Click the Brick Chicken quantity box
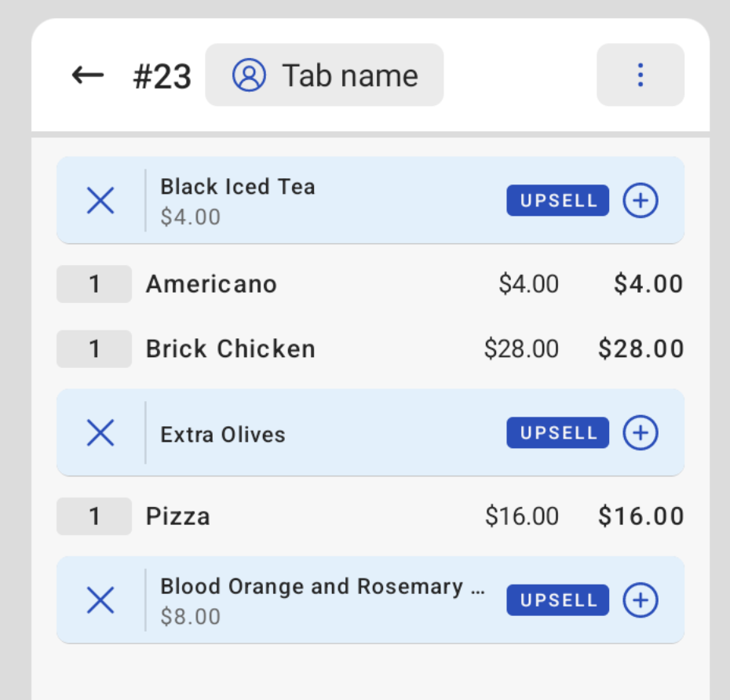 (x=94, y=349)
